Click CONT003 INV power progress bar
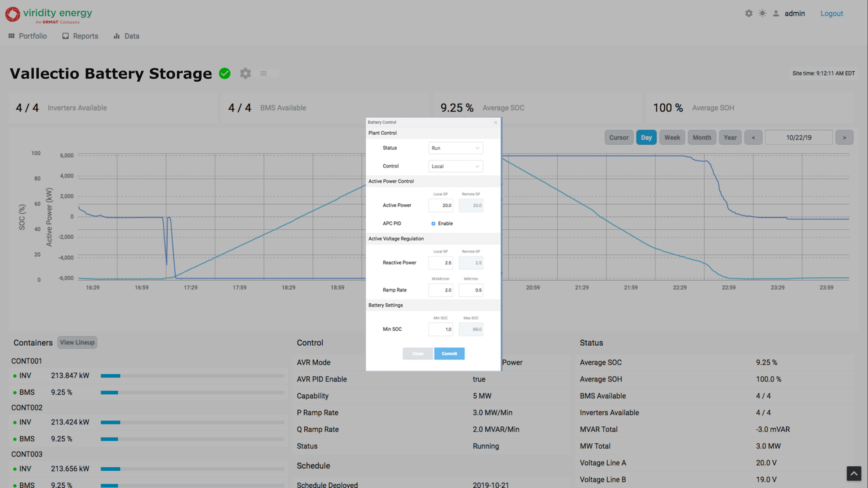Viewport: 868px width, 488px height. click(x=192, y=468)
